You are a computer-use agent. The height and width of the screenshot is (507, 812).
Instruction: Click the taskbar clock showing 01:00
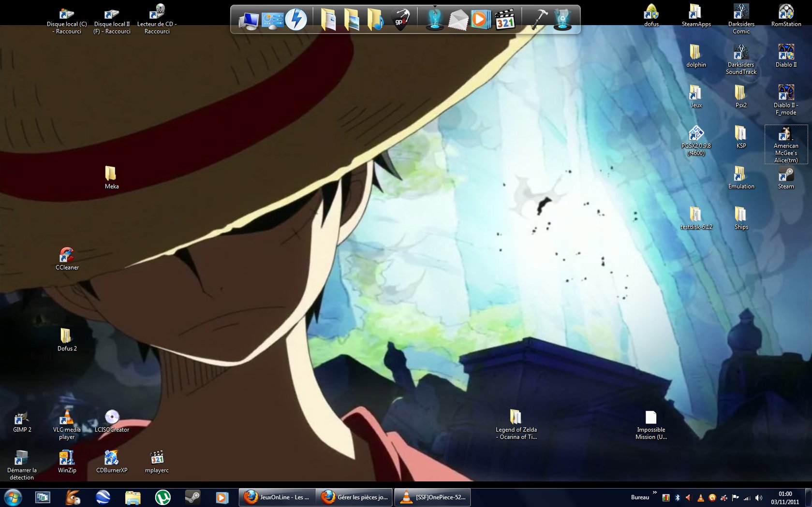click(x=785, y=498)
